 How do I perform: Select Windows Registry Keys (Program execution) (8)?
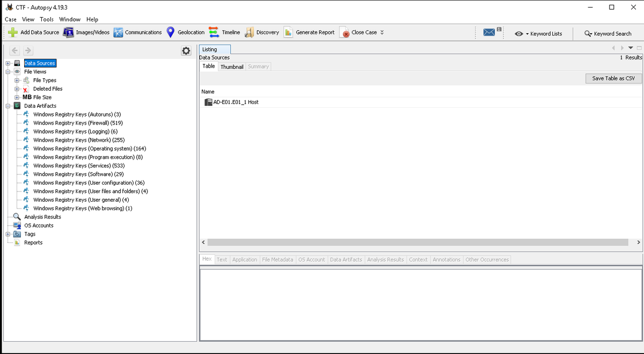(x=88, y=157)
